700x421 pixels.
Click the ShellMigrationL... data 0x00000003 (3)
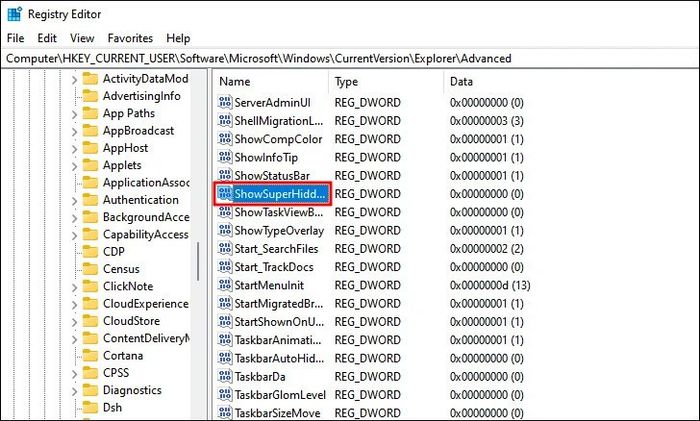[x=487, y=121]
